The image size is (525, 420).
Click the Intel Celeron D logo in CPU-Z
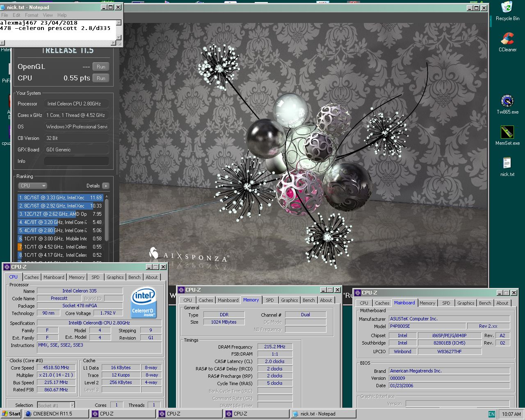(143, 303)
